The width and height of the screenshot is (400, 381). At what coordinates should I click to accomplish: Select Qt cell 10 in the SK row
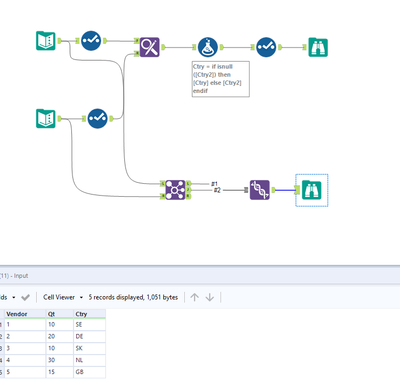pos(59,348)
